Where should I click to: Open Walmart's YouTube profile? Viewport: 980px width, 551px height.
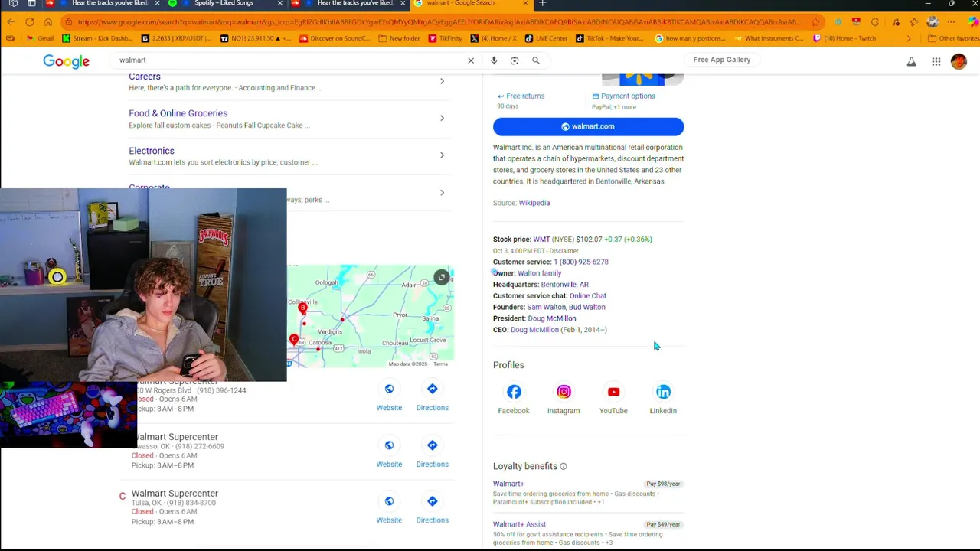613,399
